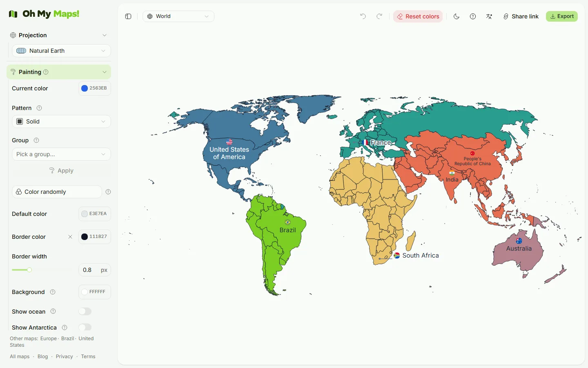Click the Show ocean help icon

click(53, 312)
